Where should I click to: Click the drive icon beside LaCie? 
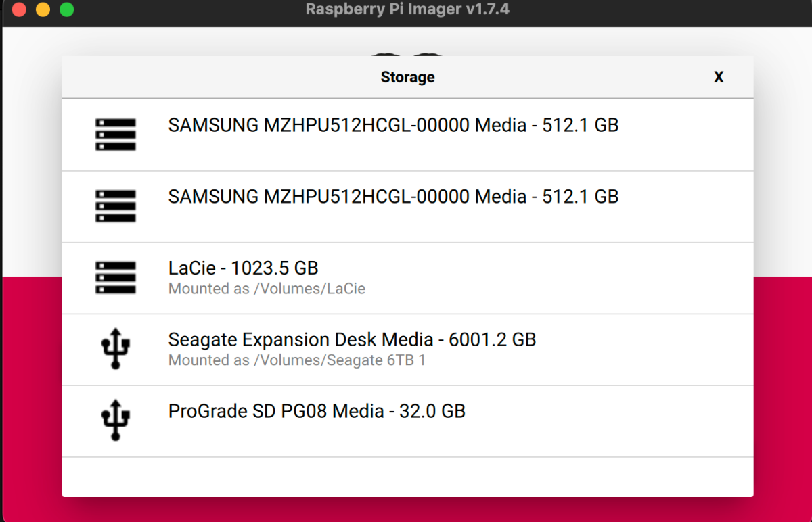115,278
